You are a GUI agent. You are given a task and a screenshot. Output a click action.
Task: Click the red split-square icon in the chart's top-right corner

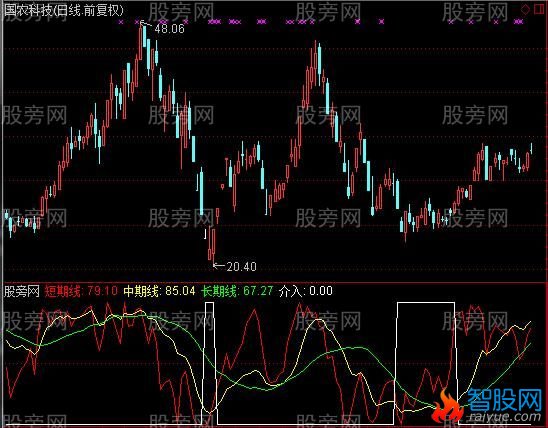(x=540, y=9)
